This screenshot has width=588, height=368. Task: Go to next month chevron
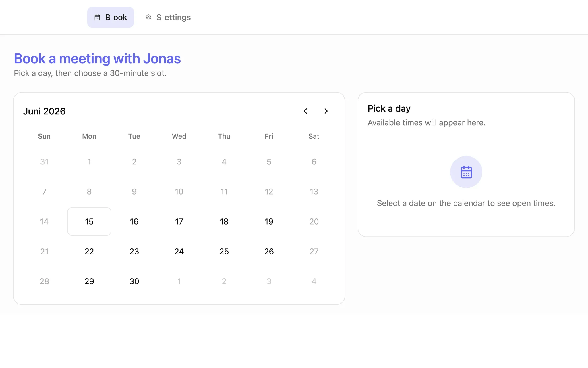(x=326, y=111)
